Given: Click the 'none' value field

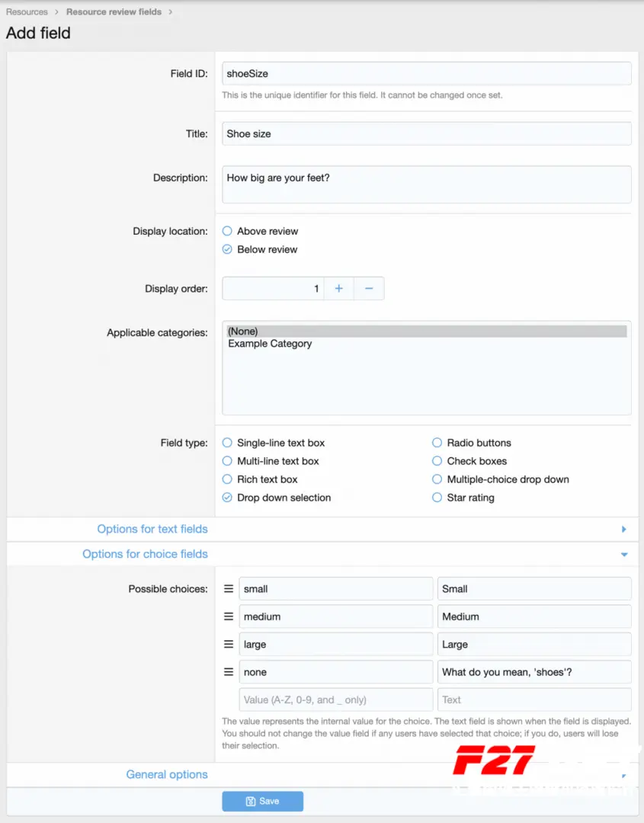Looking at the screenshot, I should tap(336, 672).
